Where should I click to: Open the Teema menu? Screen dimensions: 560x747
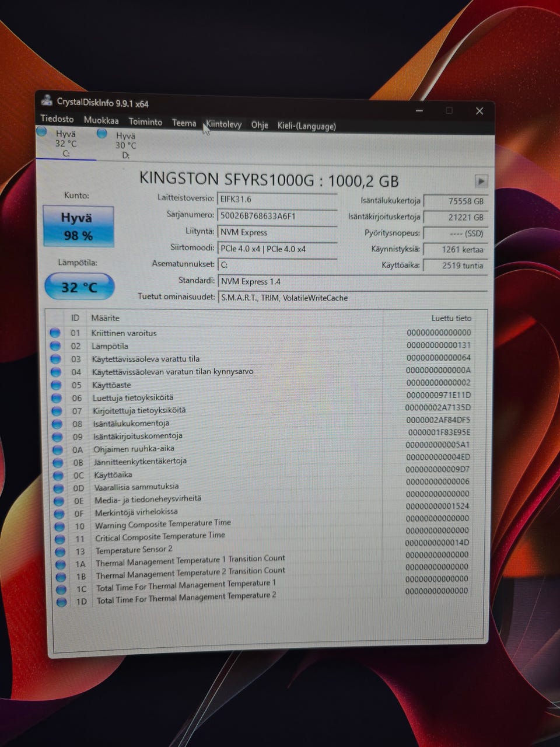click(x=184, y=123)
